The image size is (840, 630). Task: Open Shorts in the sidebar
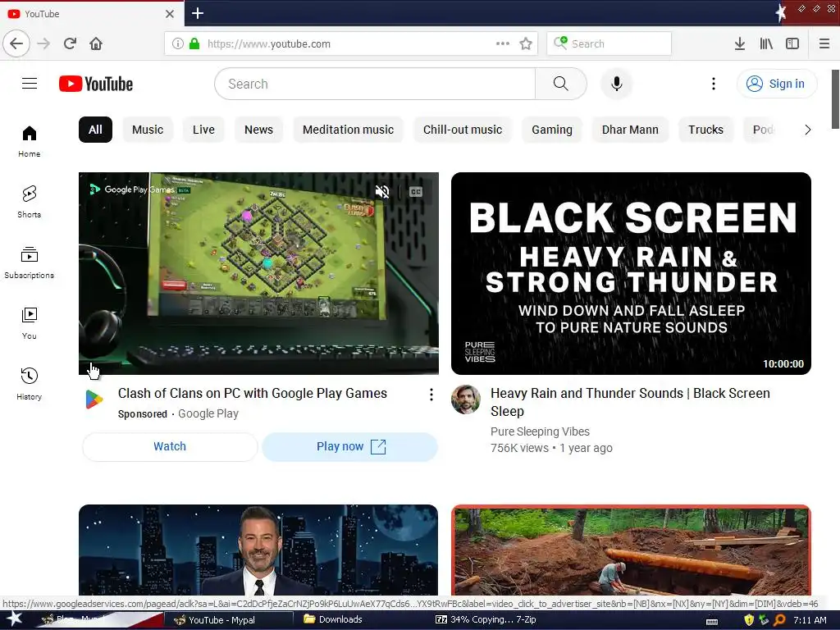pos(29,202)
